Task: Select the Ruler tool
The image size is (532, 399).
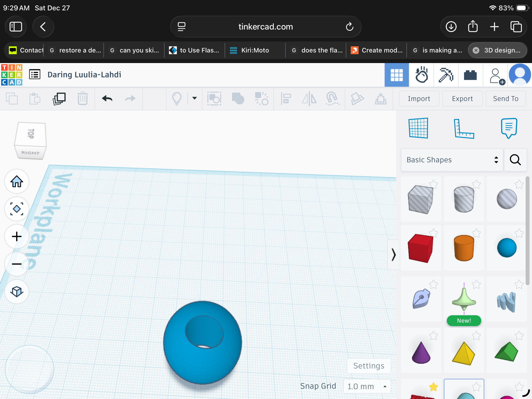Action: coord(464,129)
